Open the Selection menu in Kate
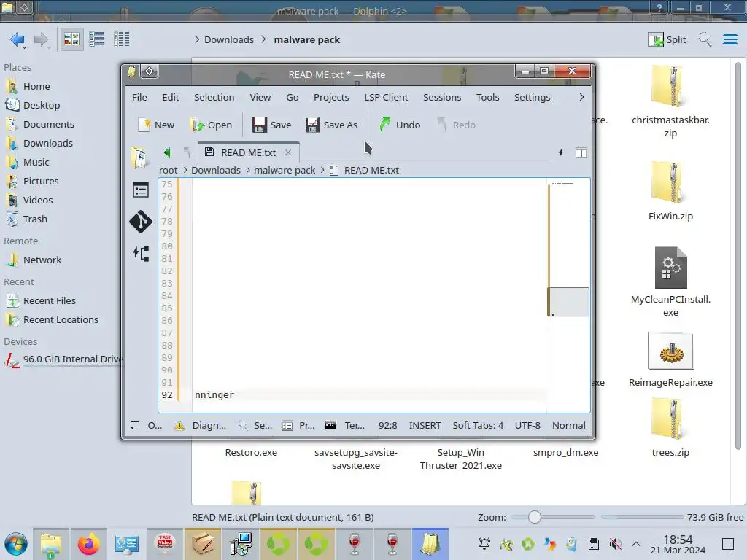This screenshot has width=747, height=560. 214,97
